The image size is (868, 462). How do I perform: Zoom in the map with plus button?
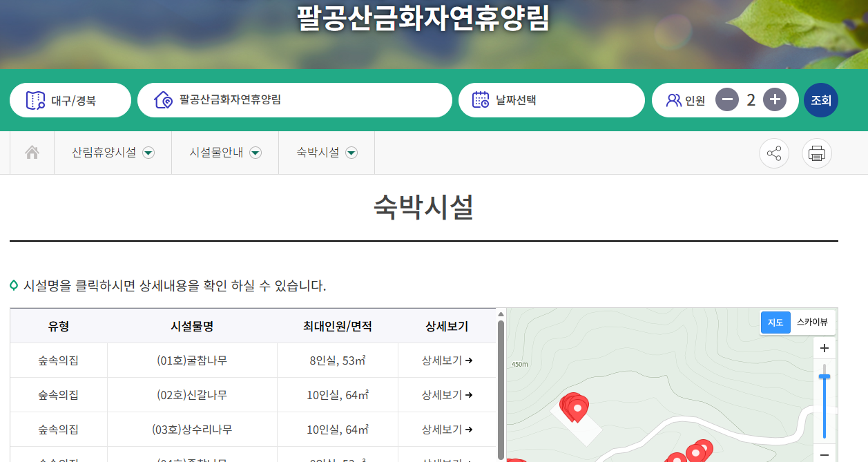[824, 349]
